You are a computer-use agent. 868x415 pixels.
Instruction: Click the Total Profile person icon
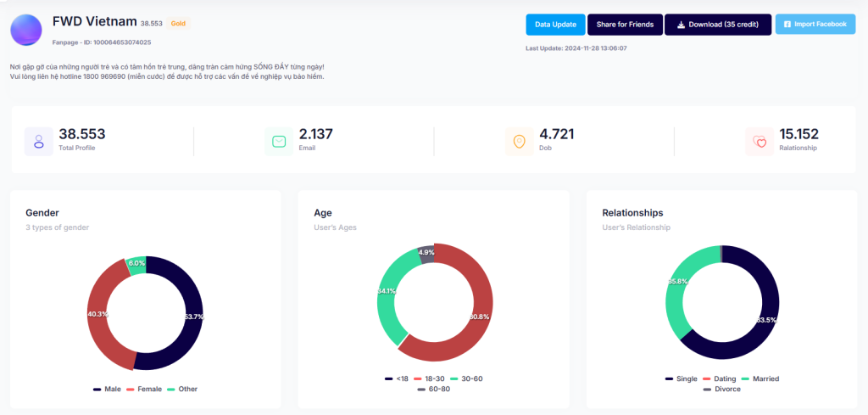tap(39, 141)
